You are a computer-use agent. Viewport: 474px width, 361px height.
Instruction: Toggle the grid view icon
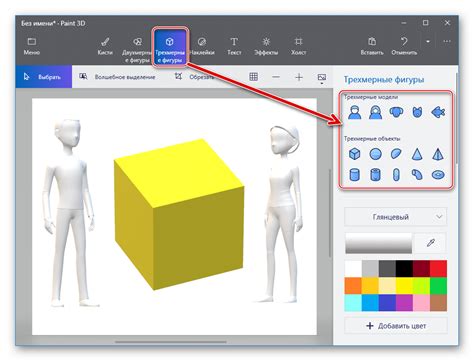(253, 77)
